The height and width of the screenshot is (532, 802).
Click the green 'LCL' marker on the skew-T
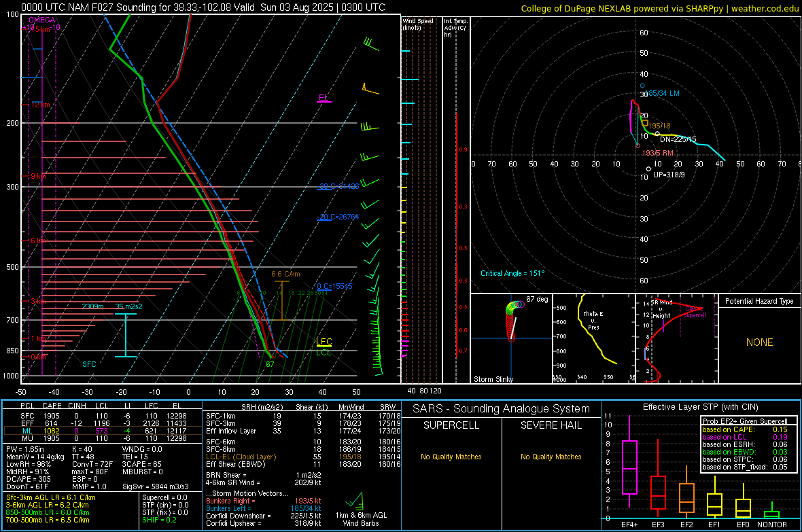(x=324, y=353)
